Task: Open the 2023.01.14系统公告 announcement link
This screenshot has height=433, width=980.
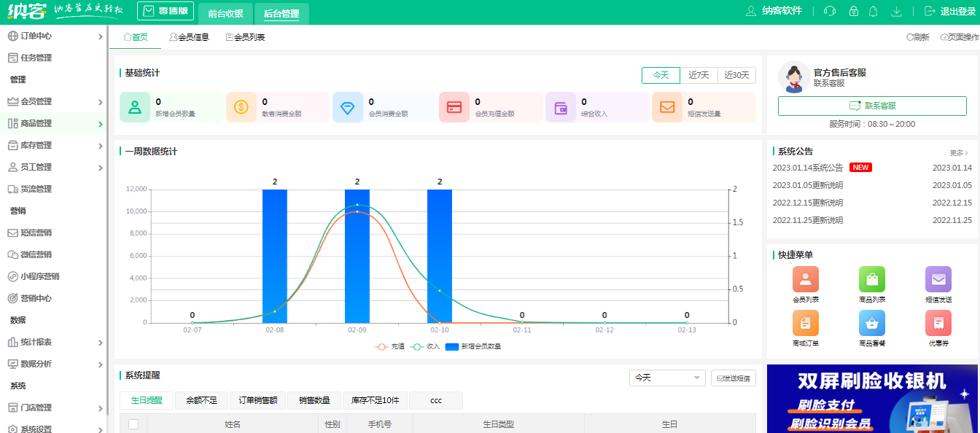Action: click(807, 168)
